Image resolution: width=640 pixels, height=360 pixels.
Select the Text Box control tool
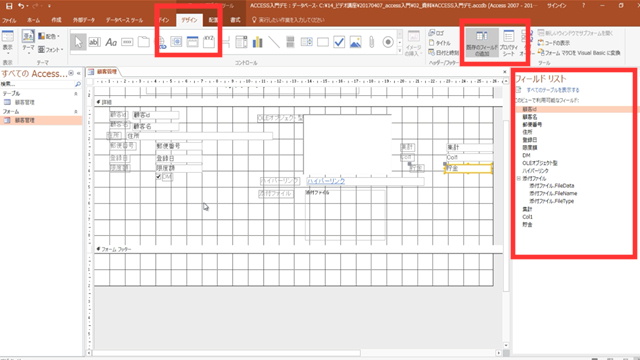94,42
